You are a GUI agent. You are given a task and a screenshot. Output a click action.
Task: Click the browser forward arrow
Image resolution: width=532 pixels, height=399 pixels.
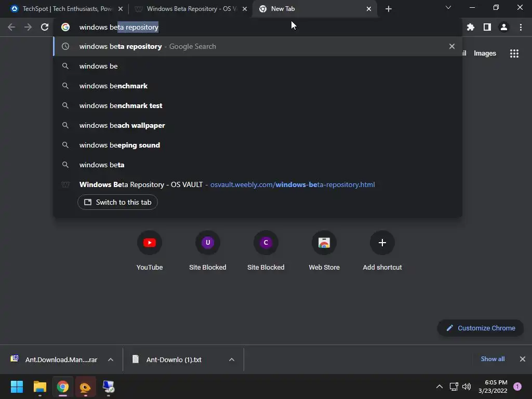click(28, 27)
